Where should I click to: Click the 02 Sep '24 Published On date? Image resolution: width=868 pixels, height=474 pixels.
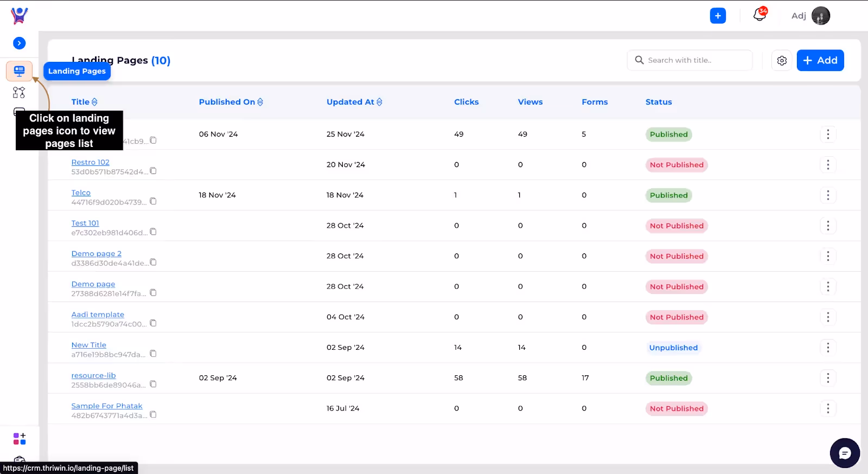tap(218, 377)
